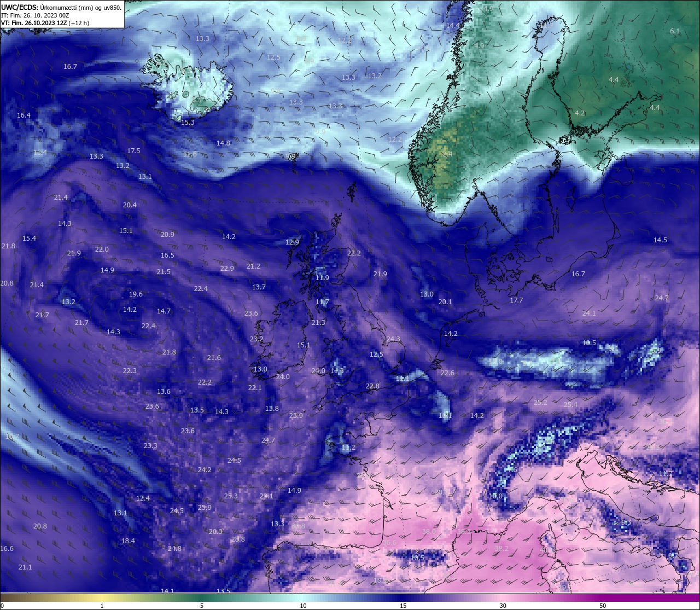
Task: Click the 16.4 value west of Iceland
Action: (24, 115)
